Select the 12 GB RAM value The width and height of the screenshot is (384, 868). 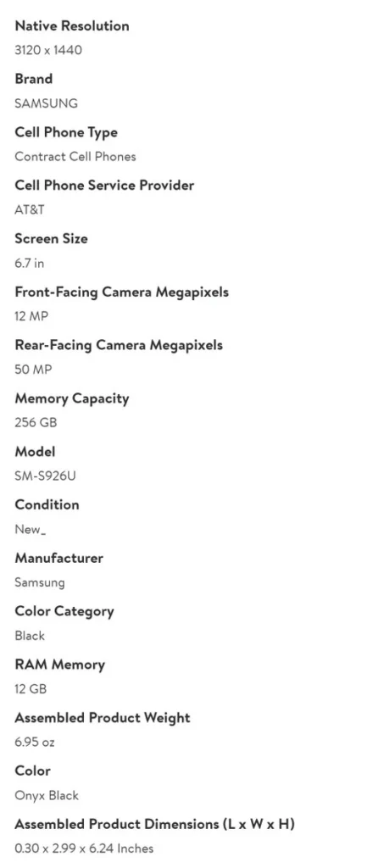point(31,688)
